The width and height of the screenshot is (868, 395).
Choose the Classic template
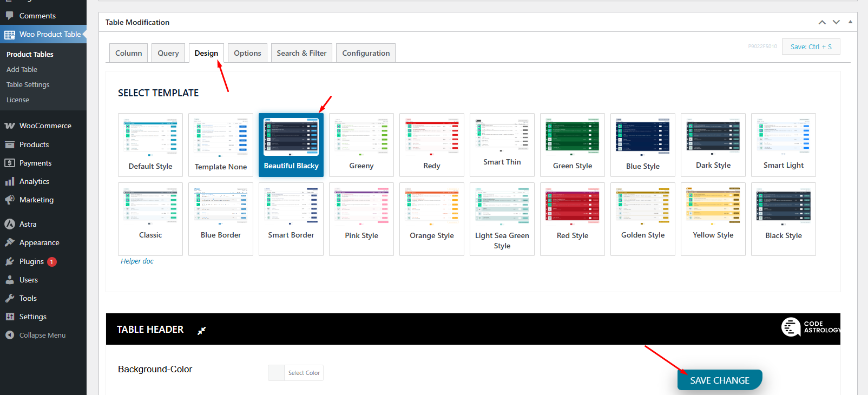point(150,219)
